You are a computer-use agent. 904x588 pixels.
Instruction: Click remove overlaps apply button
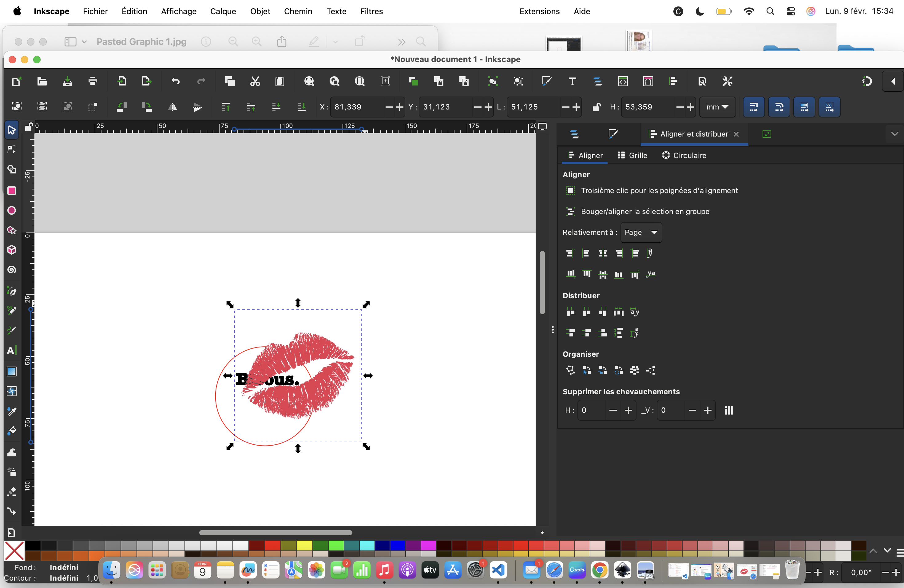click(728, 410)
